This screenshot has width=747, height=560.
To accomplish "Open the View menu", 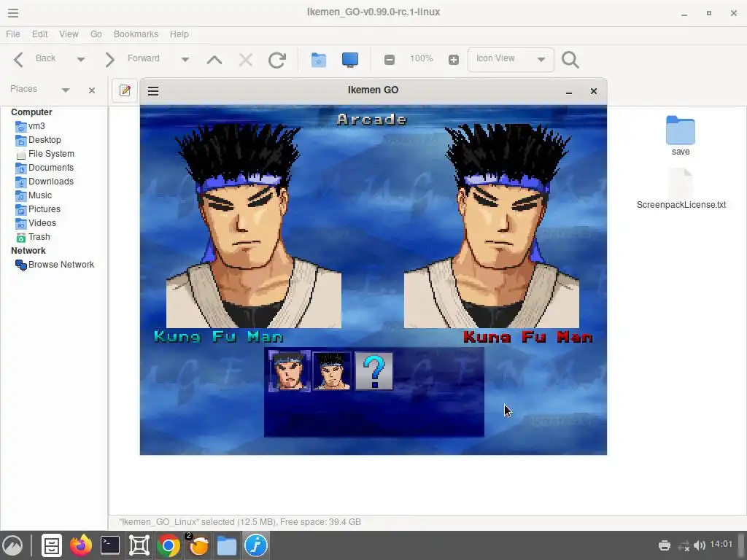I will coord(69,34).
